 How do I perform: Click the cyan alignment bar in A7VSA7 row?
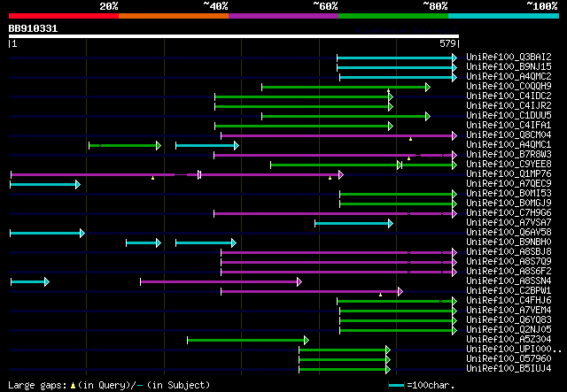[x=353, y=224]
